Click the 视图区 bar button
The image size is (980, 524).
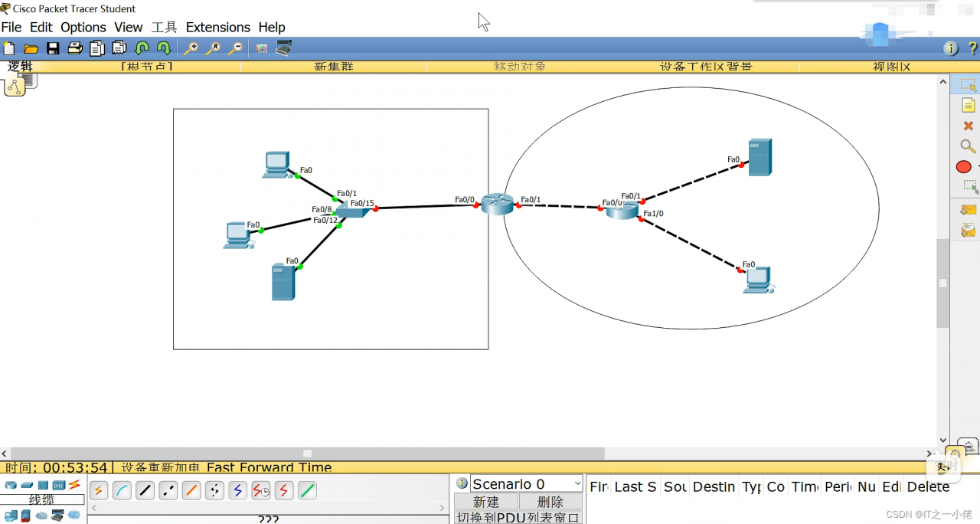coord(892,67)
